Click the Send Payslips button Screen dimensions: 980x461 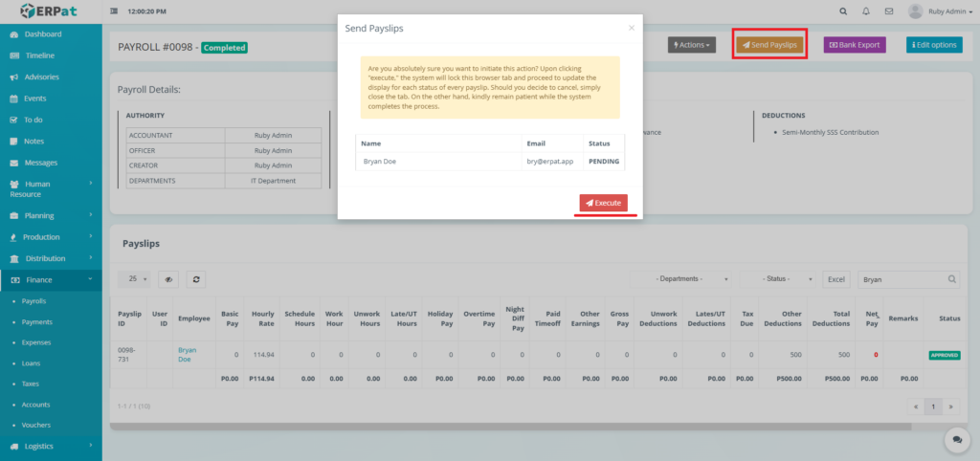769,45
